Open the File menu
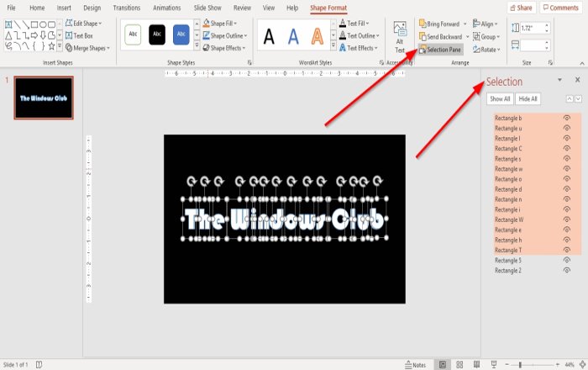Image resolution: width=588 pixels, height=370 pixels. click(11, 8)
